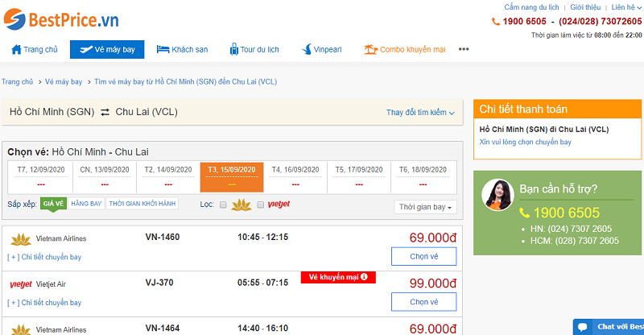Select date T3, 15/09/2020

[232, 176]
